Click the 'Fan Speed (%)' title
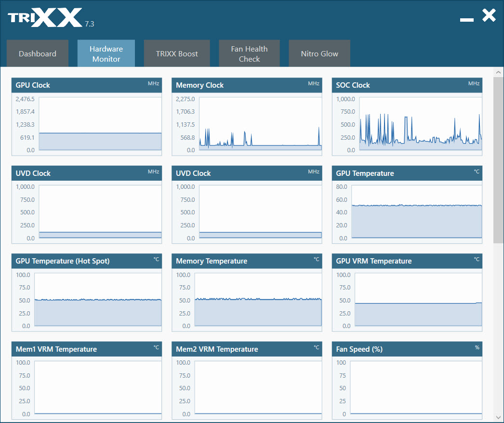 [x=359, y=349]
